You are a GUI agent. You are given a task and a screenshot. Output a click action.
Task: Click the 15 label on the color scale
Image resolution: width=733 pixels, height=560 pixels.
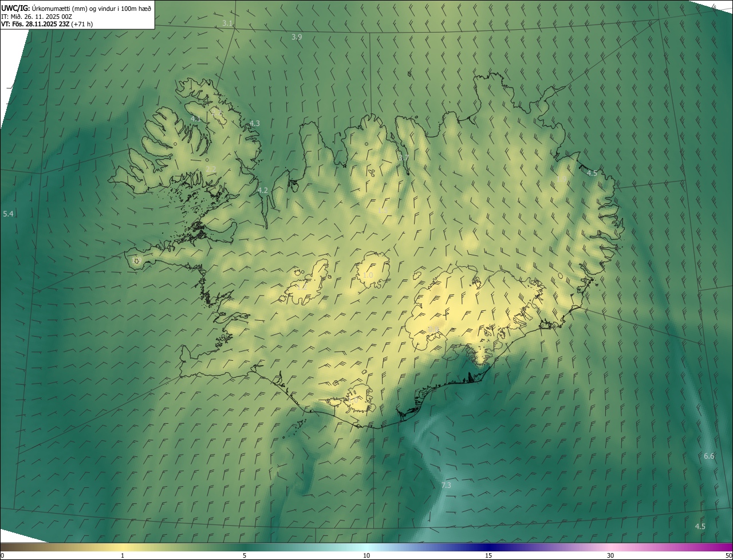pyautogui.click(x=488, y=555)
